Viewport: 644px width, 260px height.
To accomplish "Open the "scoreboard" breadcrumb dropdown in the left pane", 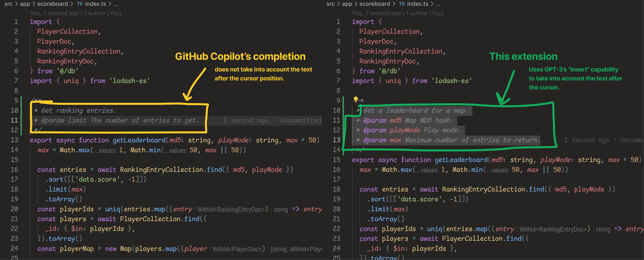I will click(x=52, y=4).
